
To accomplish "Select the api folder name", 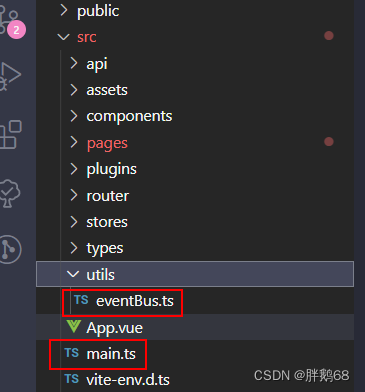I will coord(97,64).
